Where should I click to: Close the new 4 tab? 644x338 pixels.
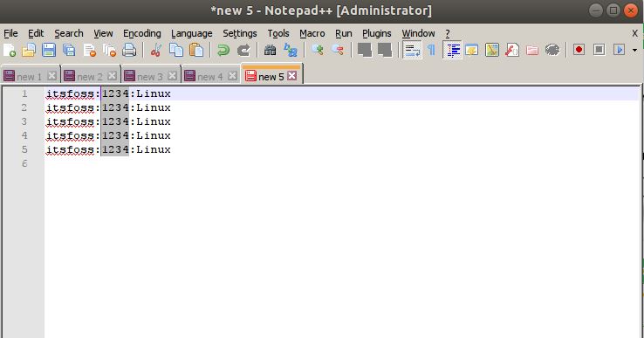coord(232,76)
